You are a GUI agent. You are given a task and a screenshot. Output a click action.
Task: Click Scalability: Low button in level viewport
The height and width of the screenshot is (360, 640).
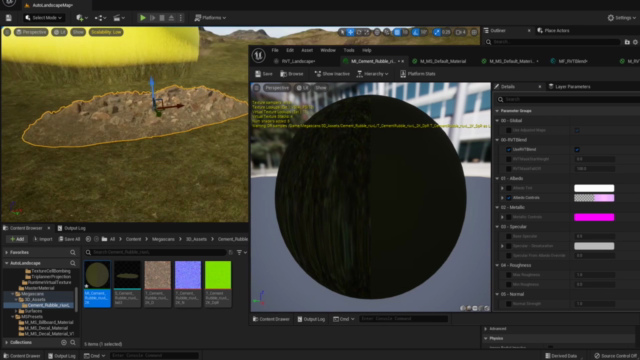(x=106, y=32)
